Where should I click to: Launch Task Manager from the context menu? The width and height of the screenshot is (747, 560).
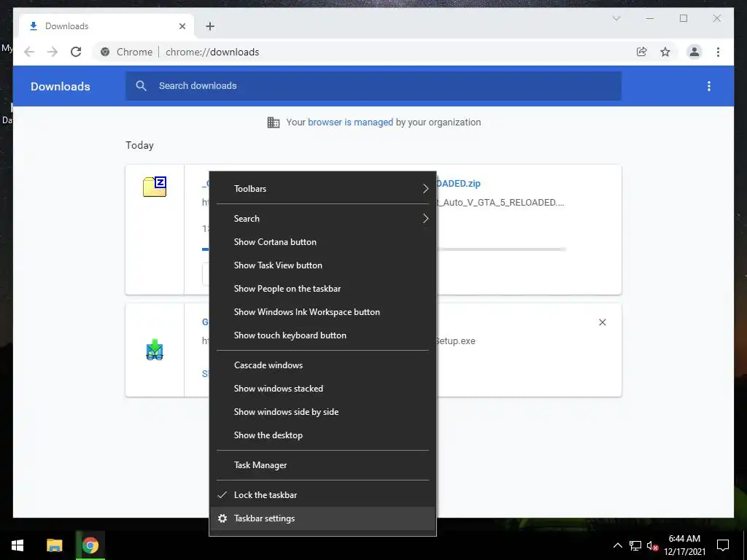tap(323, 465)
